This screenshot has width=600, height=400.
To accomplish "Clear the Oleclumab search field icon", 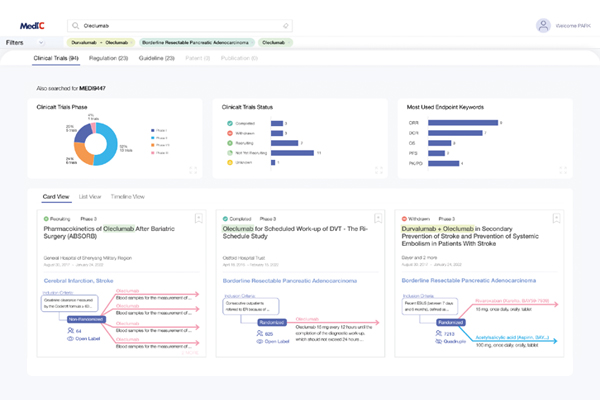I will (x=286, y=25).
